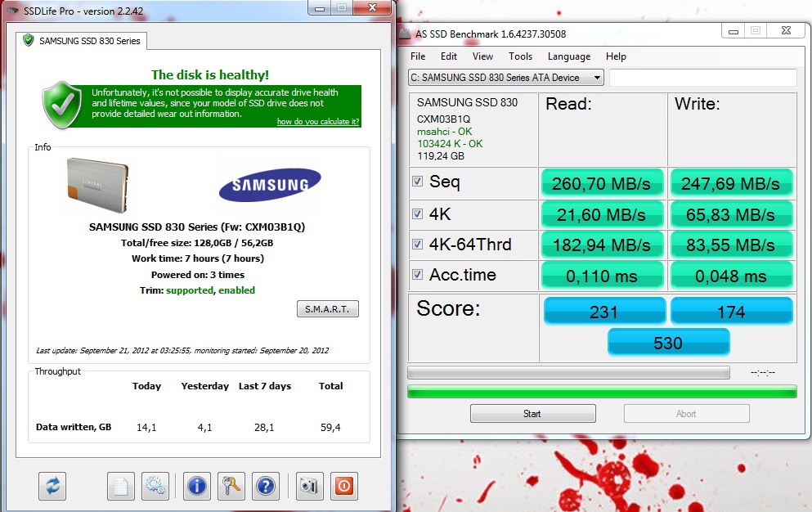Click the 4K-64Thrd read result 182,94 MB/s
Screen dimensions: 812x512
[602, 245]
